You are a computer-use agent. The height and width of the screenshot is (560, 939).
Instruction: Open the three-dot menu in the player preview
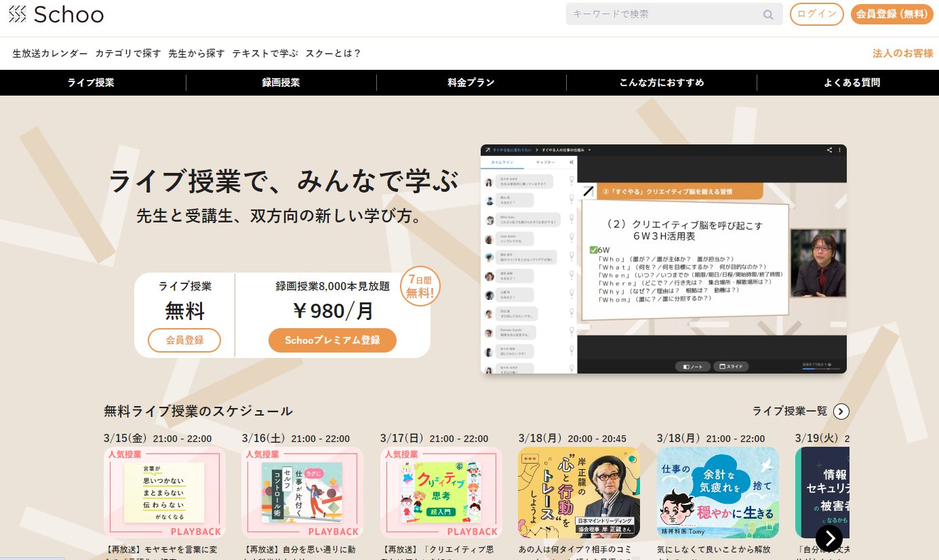pyautogui.click(x=839, y=150)
